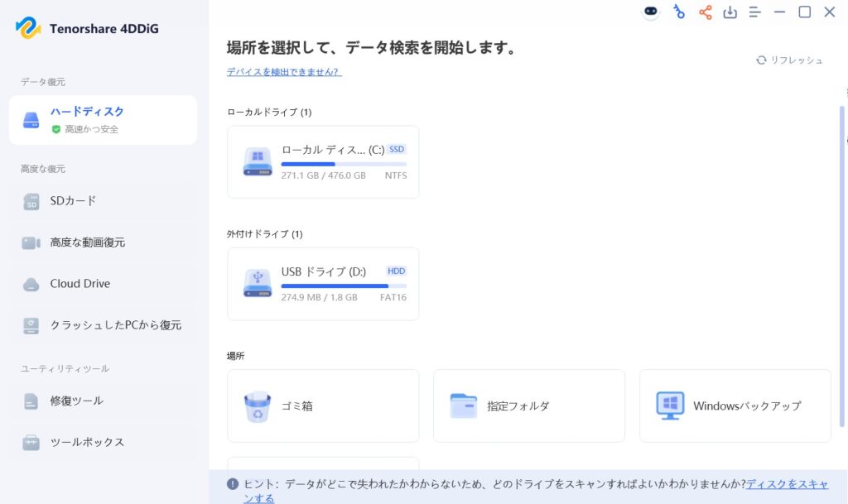Select ハードディスク in the sidebar
This screenshot has width=848, height=504.
pyautogui.click(x=103, y=120)
